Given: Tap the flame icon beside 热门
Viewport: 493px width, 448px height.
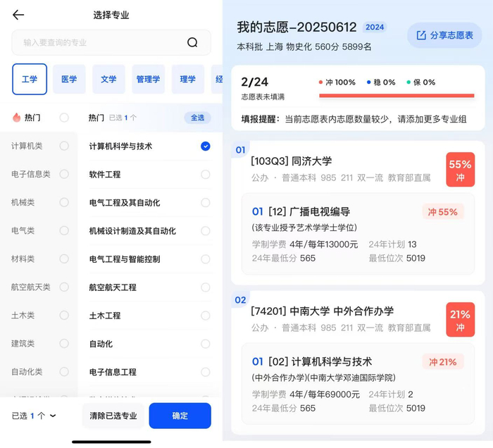Looking at the screenshot, I should pyautogui.click(x=16, y=118).
